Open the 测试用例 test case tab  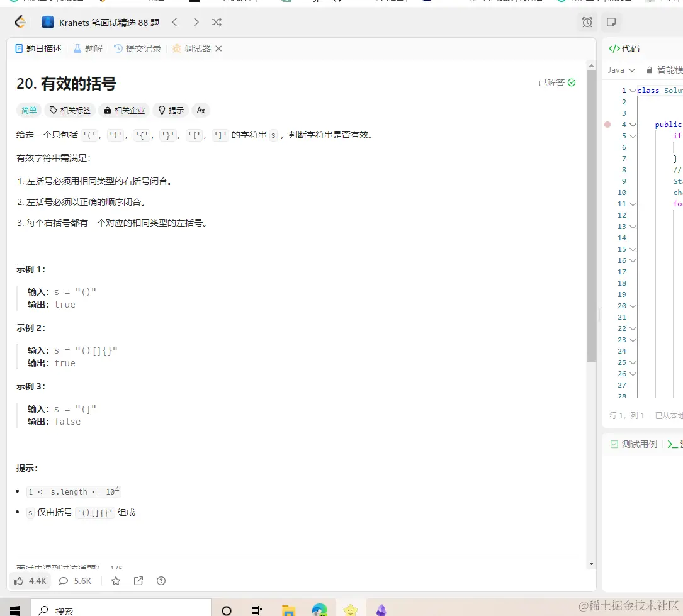coord(634,444)
